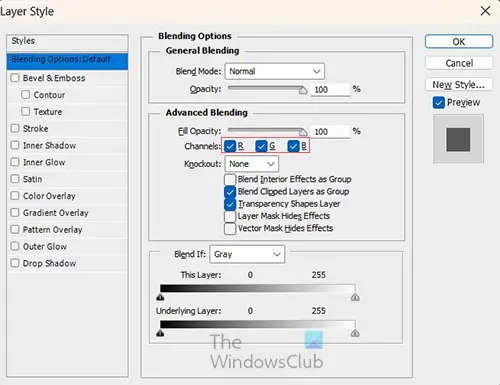Image resolution: width=500 pixels, height=385 pixels.
Task: Click OK to apply the layer style
Action: [459, 42]
